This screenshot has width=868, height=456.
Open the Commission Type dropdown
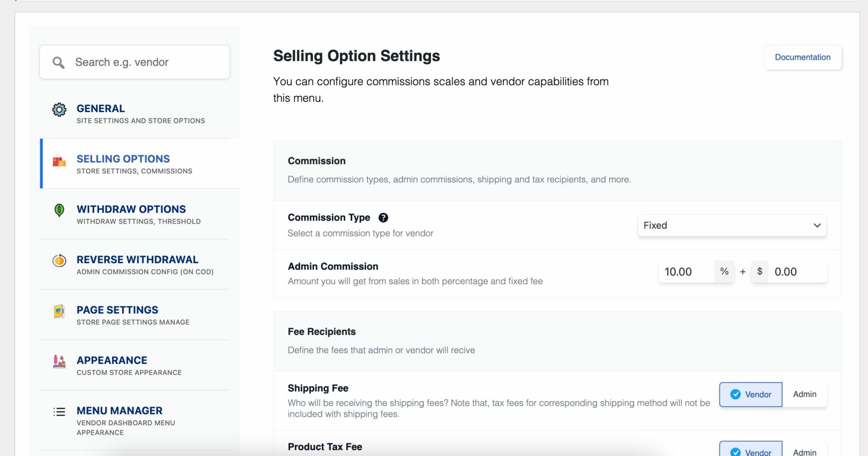732,226
